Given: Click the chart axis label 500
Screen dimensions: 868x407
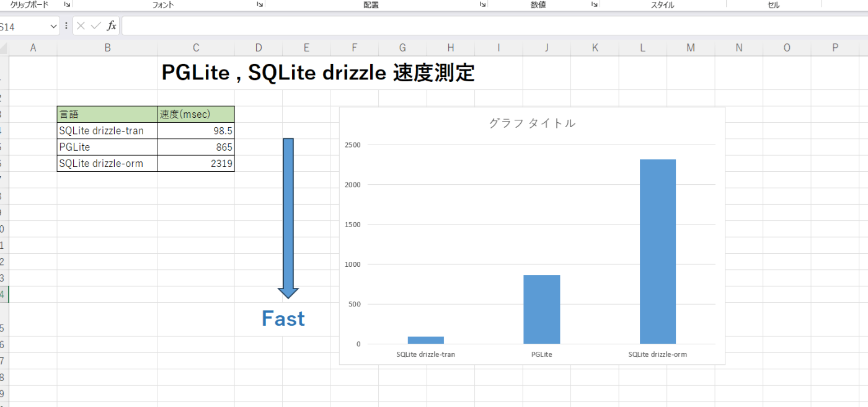Looking at the screenshot, I should pyautogui.click(x=355, y=304).
